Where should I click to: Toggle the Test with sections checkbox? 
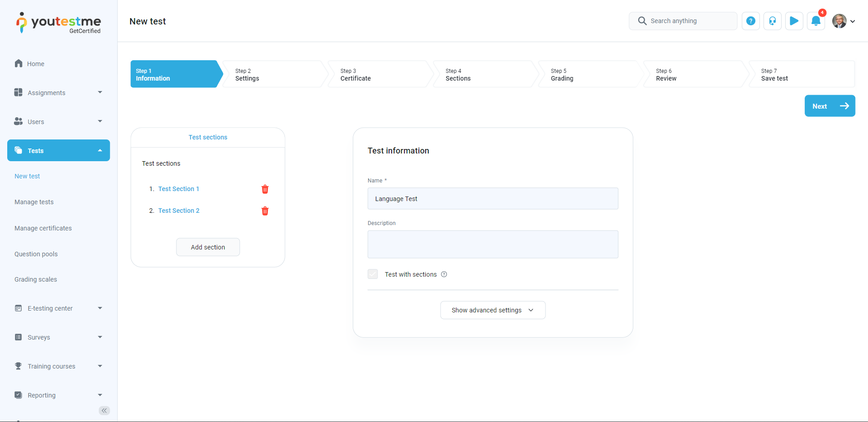click(x=373, y=274)
